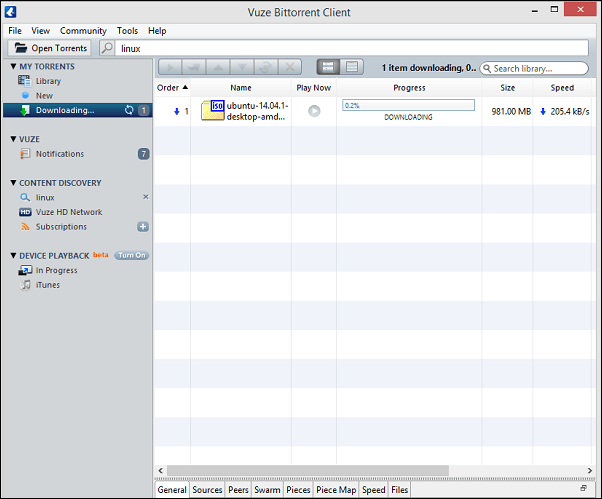Image resolution: width=602 pixels, height=499 pixels.
Task: Close the linux search entry in sidebar
Action: (x=146, y=197)
